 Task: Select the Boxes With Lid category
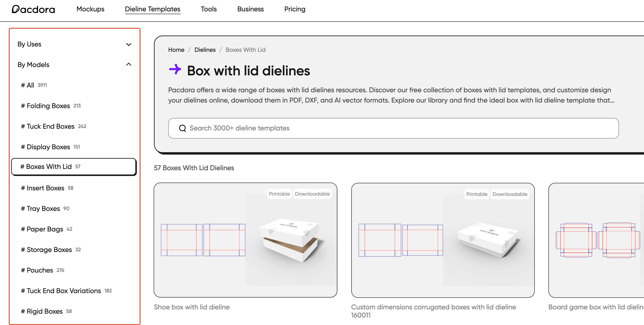pos(74,167)
